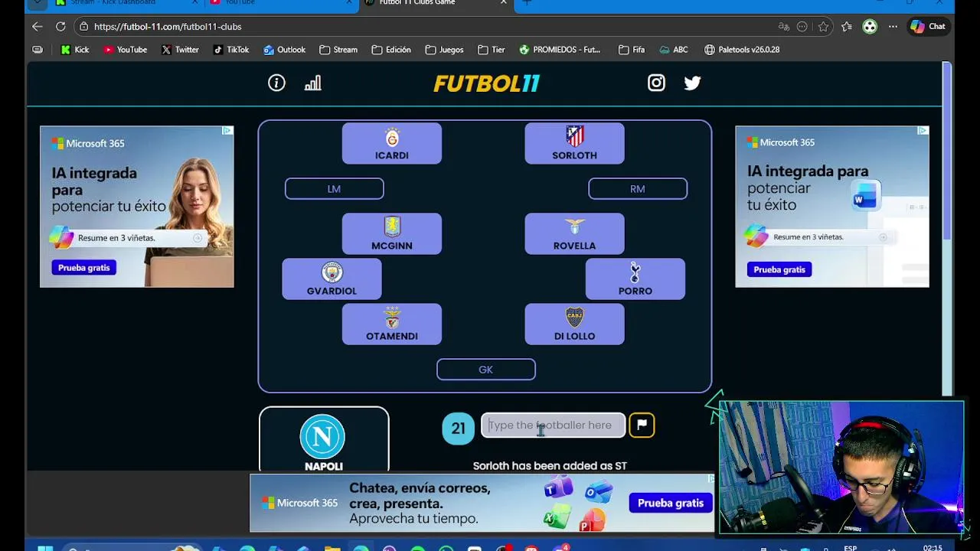Click the Galatasaray crest on Icardi
Screen dimensions: 980x551
(x=392, y=138)
